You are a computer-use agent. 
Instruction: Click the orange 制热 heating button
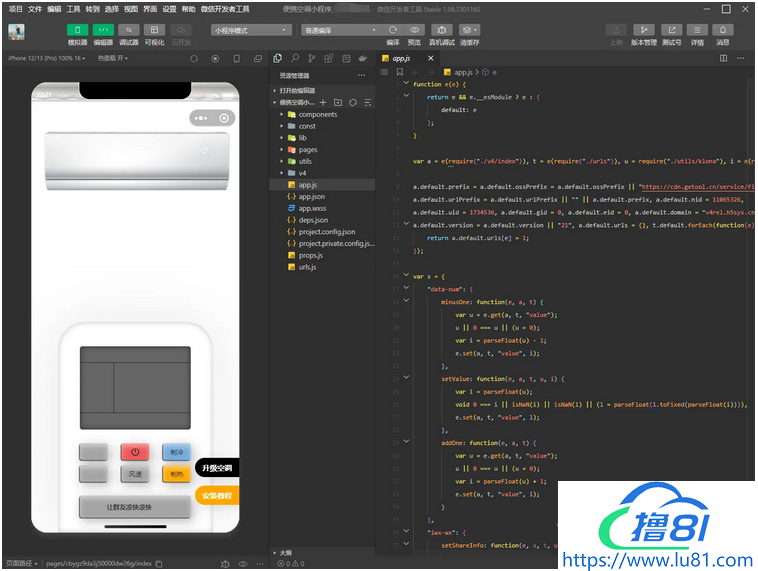177,474
